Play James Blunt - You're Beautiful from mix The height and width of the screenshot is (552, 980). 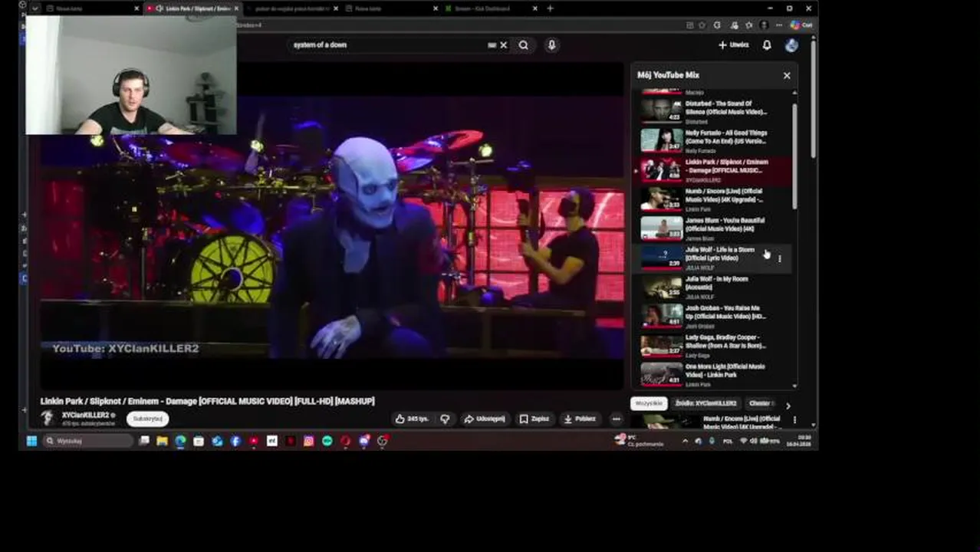[713, 228]
